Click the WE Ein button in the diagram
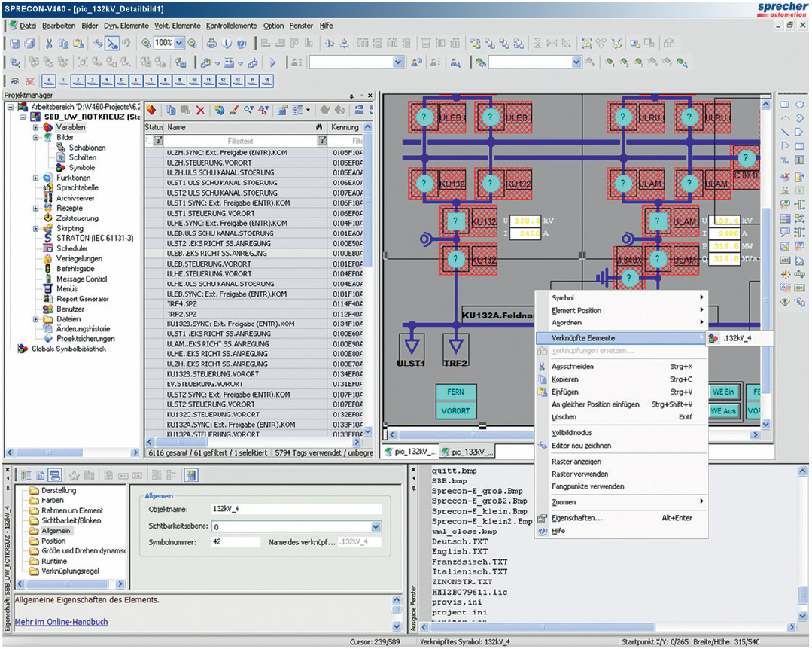This screenshot has height=649, width=812. pos(723,392)
